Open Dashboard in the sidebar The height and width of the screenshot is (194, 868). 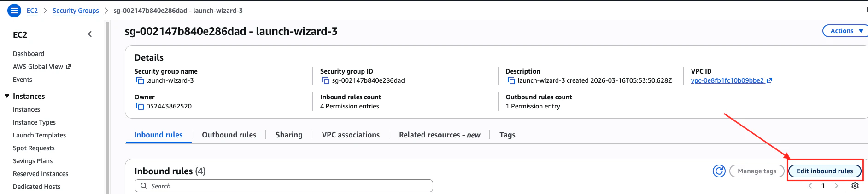29,54
